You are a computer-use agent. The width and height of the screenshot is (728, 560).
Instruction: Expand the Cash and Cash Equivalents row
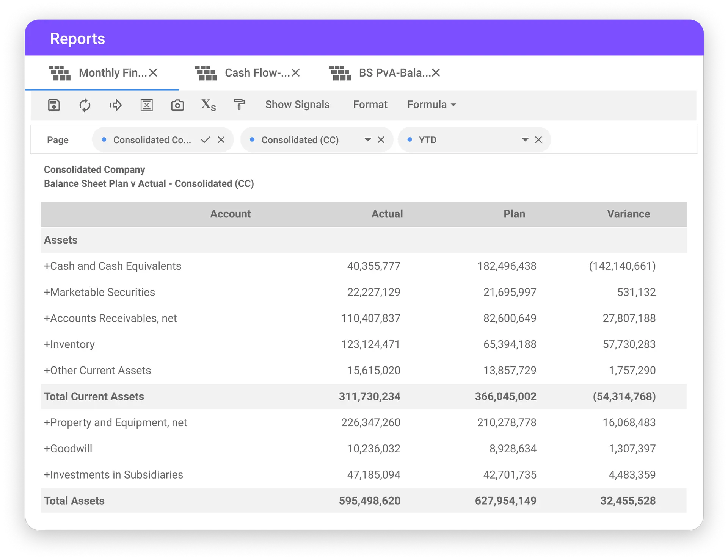(x=47, y=266)
